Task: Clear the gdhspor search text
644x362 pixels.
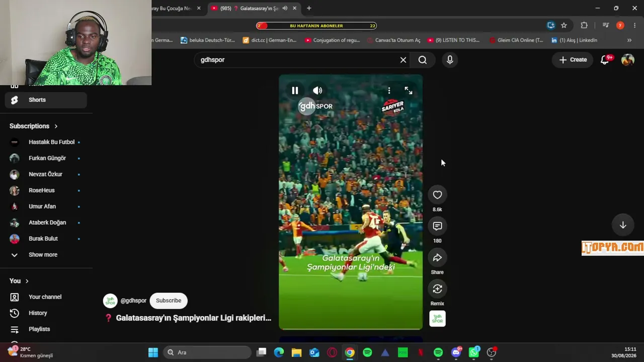Action: tap(403, 60)
